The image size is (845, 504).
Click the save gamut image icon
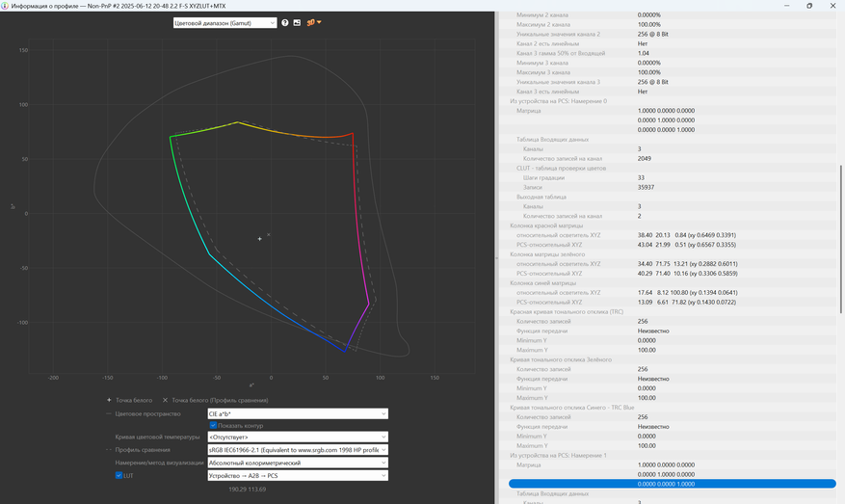click(297, 22)
